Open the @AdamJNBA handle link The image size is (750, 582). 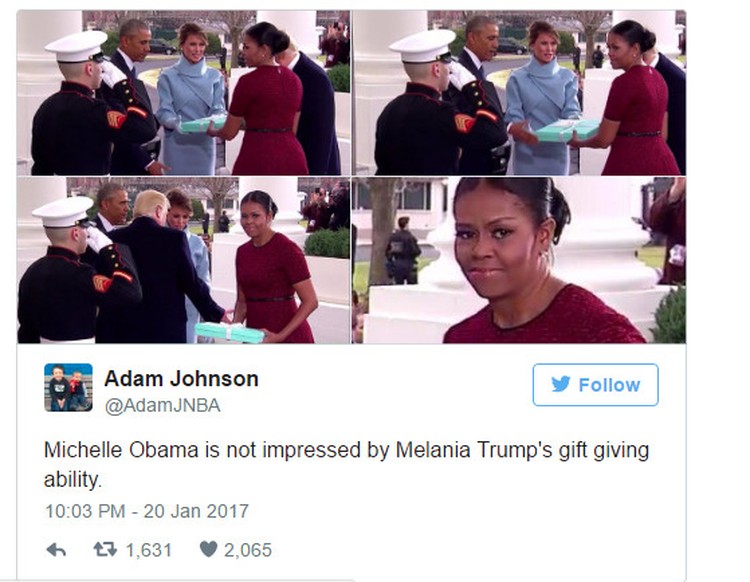click(163, 406)
